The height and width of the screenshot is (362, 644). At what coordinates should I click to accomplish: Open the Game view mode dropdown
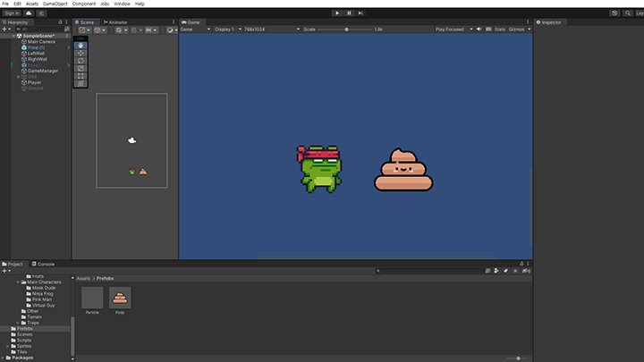click(x=196, y=29)
